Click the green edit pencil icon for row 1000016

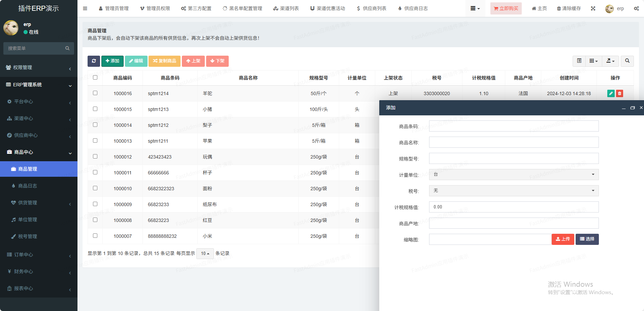point(611,93)
